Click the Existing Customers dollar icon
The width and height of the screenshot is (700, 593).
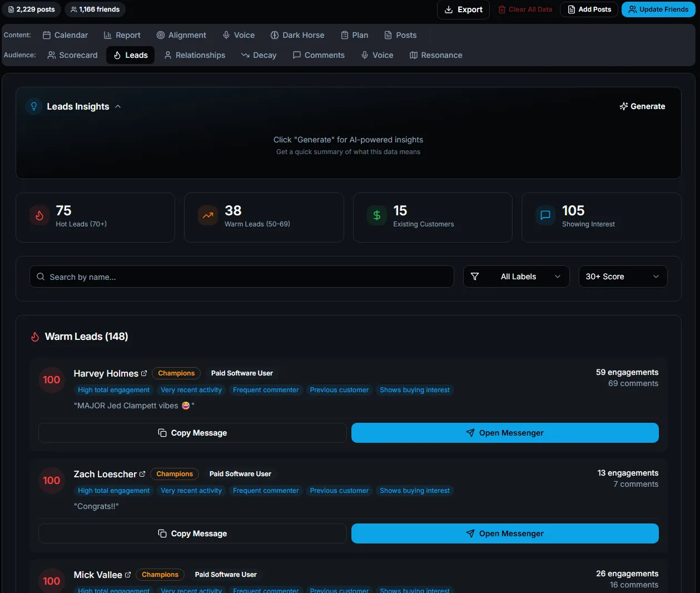376,215
